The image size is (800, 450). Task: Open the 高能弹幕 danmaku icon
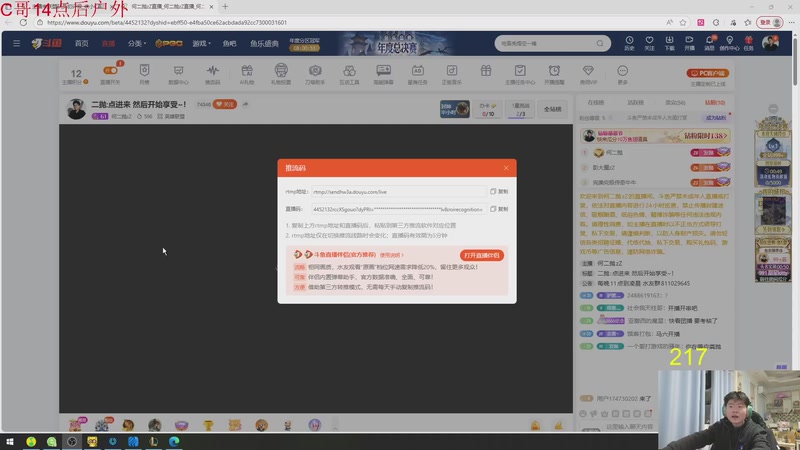(x=383, y=73)
